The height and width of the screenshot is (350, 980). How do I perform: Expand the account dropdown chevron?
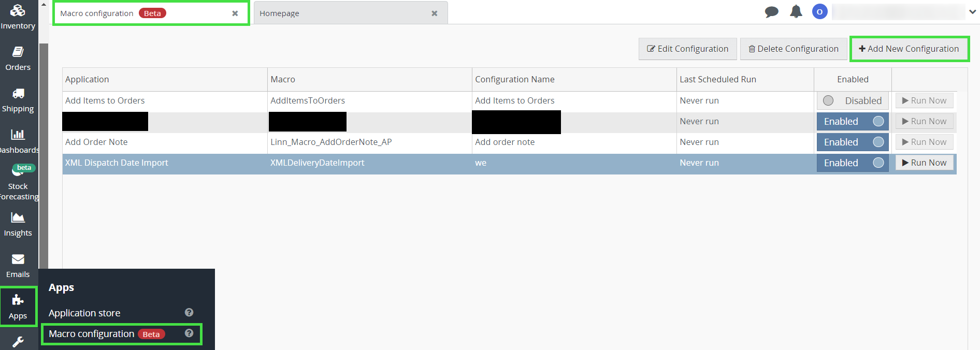click(x=972, y=12)
